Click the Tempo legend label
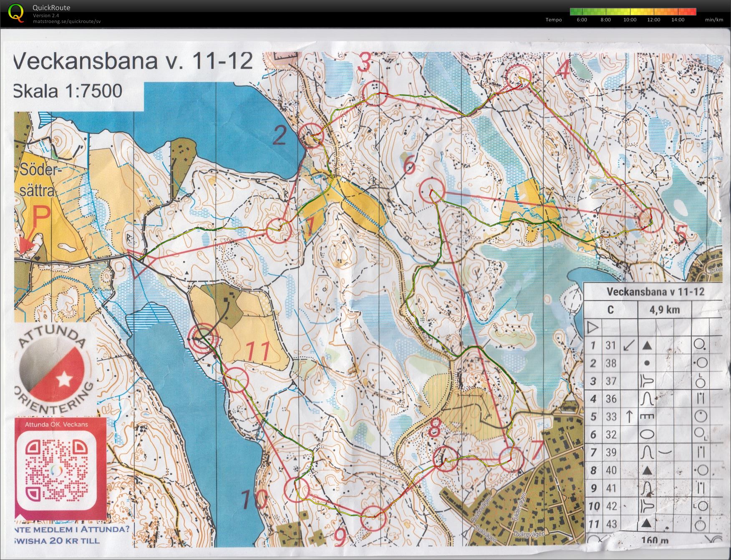Image resolution: width=731 pixels, height=560 pixels. 554,20
